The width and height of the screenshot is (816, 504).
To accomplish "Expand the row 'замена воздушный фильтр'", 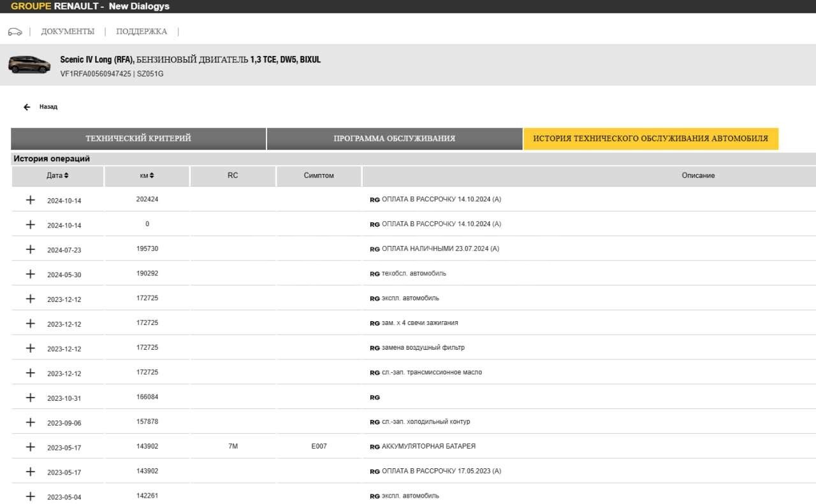I will (30, 348).
